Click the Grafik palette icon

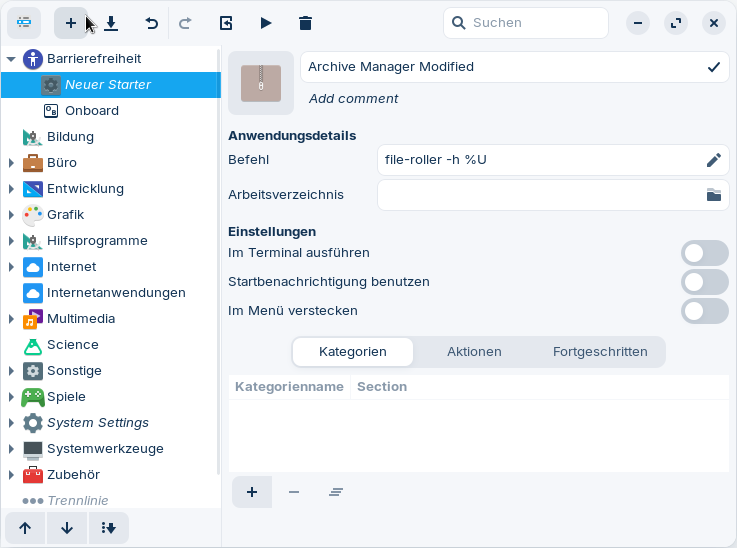pyautogui.click(x=33, y=215)
